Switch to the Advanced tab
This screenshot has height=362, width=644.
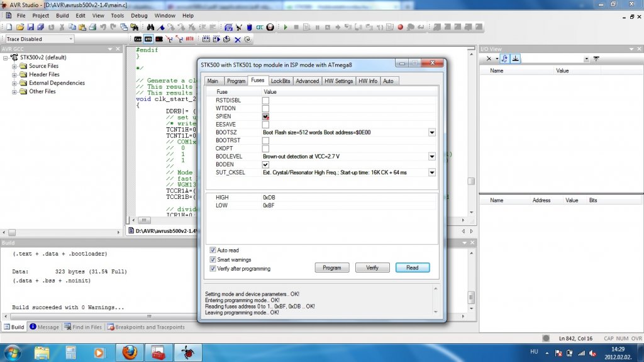[x=307, y=81]
